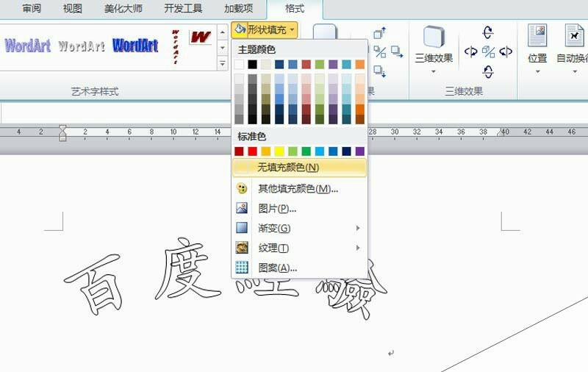Open the 位置 position dropdown
Screen dimensions: 588x372
(537, 49)
